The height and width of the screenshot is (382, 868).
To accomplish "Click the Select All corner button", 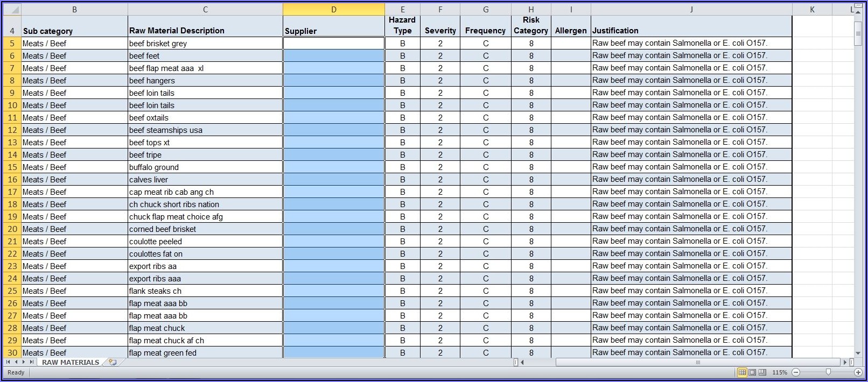I will pyautogui.click(x=12, y=9).
